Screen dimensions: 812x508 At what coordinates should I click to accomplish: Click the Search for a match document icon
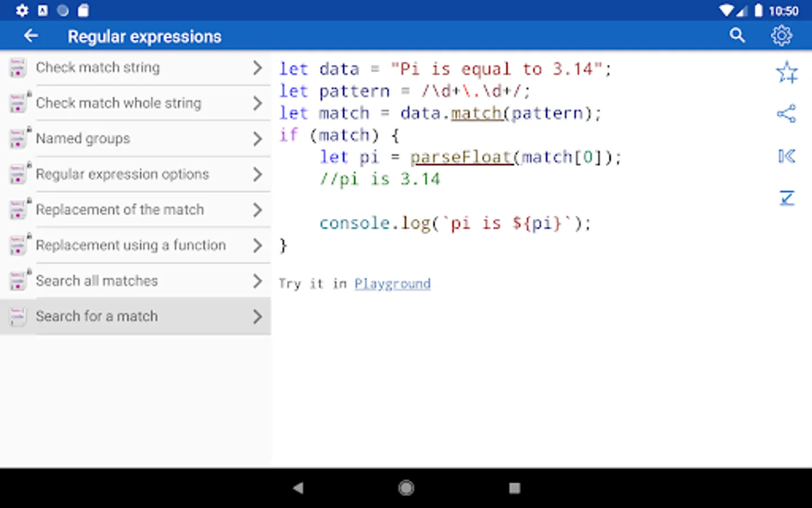pos(17,317)
